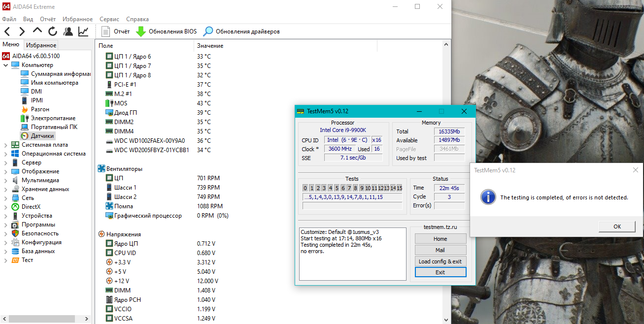Image resolution: width=644 pixels, height=324 pixels.
Task: Open the Сервис menu
Action: click(x=109, y=19)
